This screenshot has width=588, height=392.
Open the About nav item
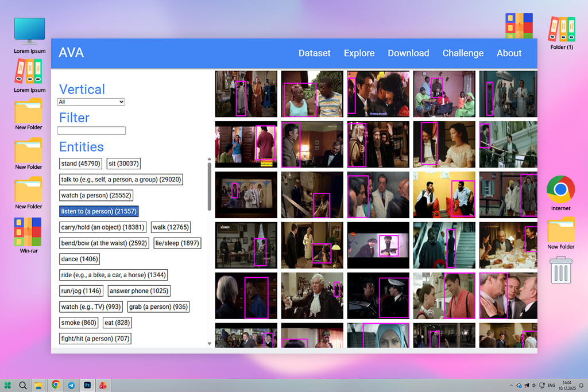coord(509,53)
